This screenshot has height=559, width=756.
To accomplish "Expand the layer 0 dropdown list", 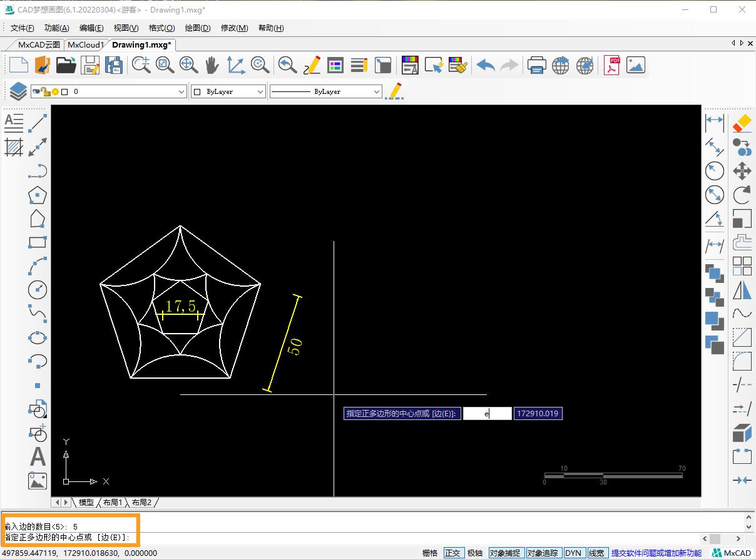I will click(181, 91).
